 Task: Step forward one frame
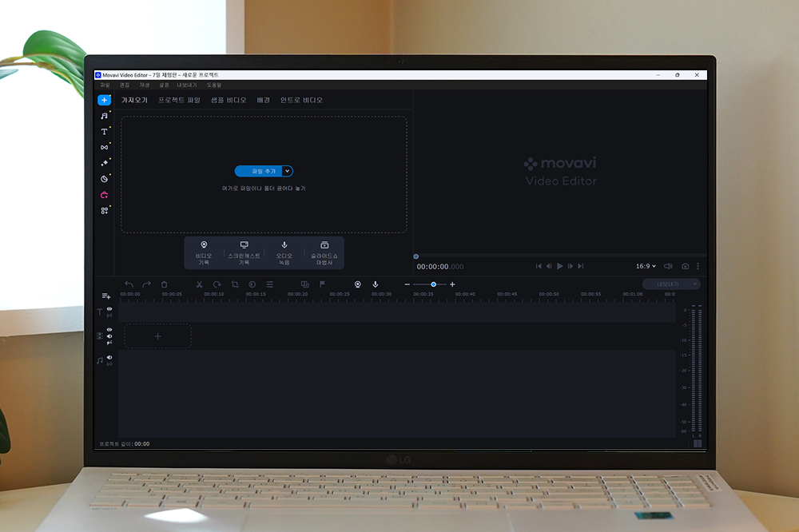(x=570, y=266)
